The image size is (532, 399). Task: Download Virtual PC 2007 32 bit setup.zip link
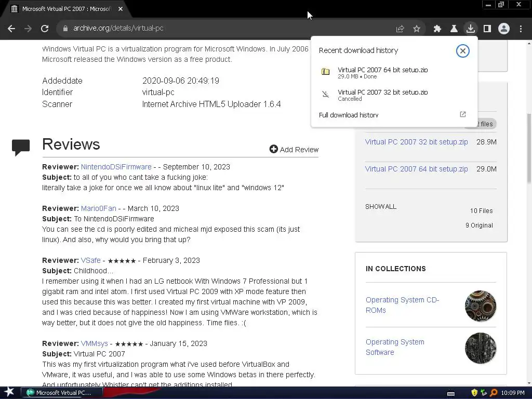click(416, 142)
